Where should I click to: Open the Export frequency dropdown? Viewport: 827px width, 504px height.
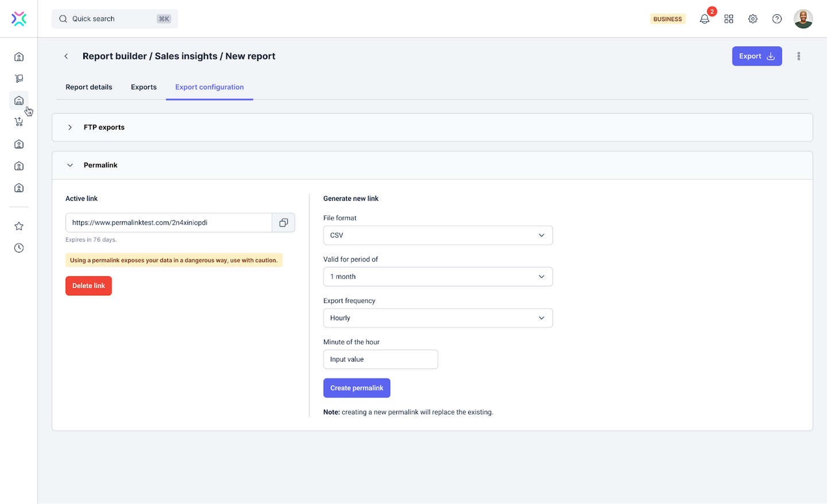tap(438, 318)
